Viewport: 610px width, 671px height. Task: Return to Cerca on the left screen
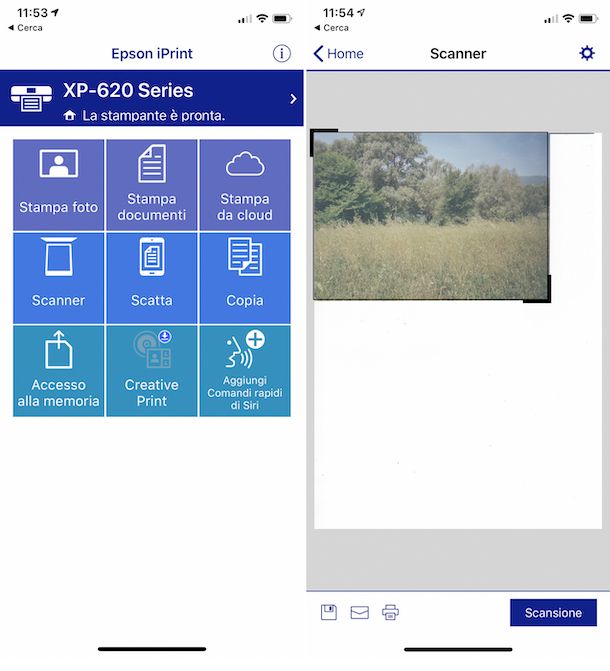(x=25, y=28)
